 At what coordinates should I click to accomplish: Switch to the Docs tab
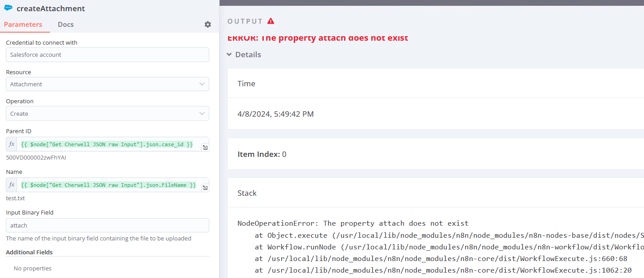coord(66,25)
